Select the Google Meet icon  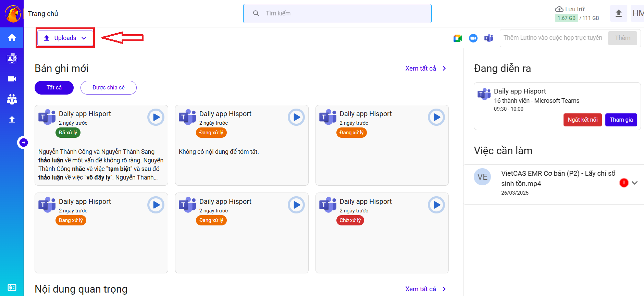[458, 38]
